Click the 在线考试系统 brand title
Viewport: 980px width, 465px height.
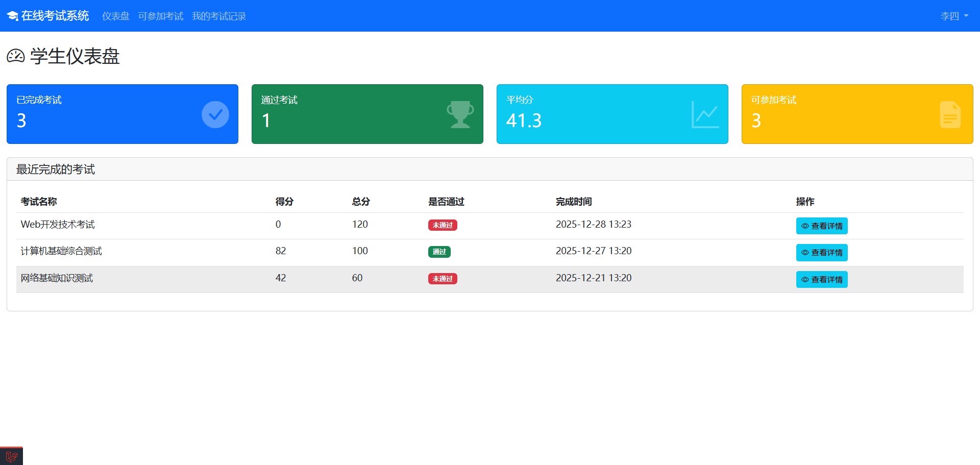click(x=55, y=16)
